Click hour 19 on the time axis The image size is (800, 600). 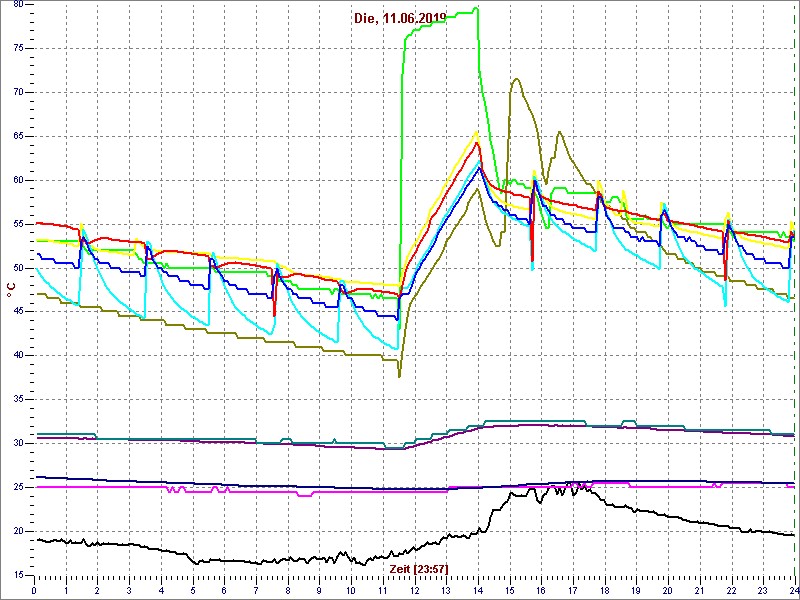636,591
